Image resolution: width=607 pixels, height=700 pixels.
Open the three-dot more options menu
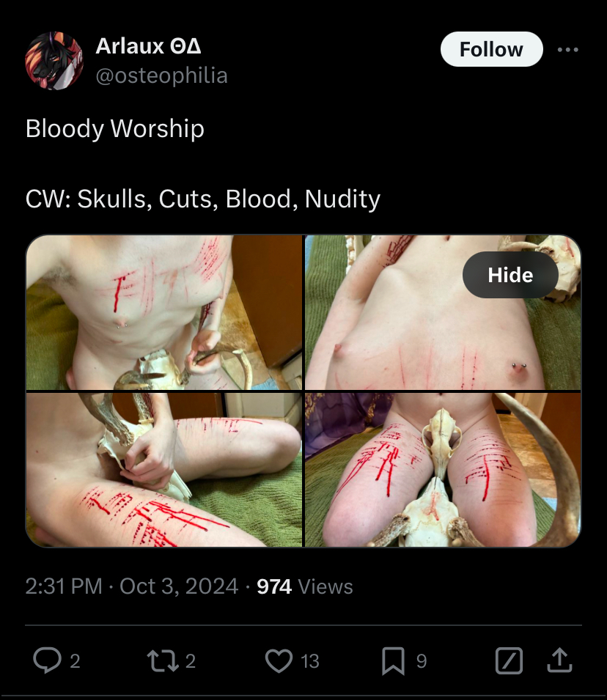coord(567,50)
